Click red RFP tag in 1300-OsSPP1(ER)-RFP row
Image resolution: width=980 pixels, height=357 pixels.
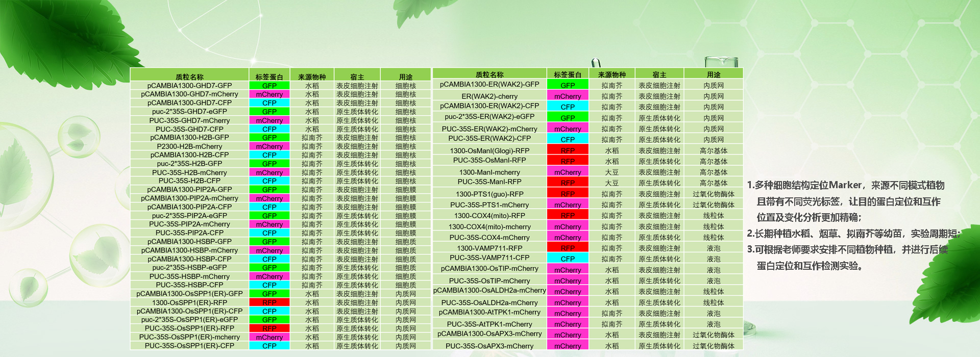[269, 302]
